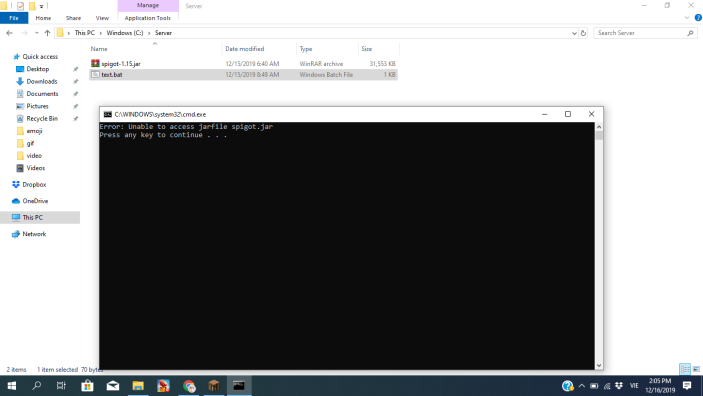The image size is (703, 396).
Task: Open Documents in navigation pane
Action: pos(42,94)
